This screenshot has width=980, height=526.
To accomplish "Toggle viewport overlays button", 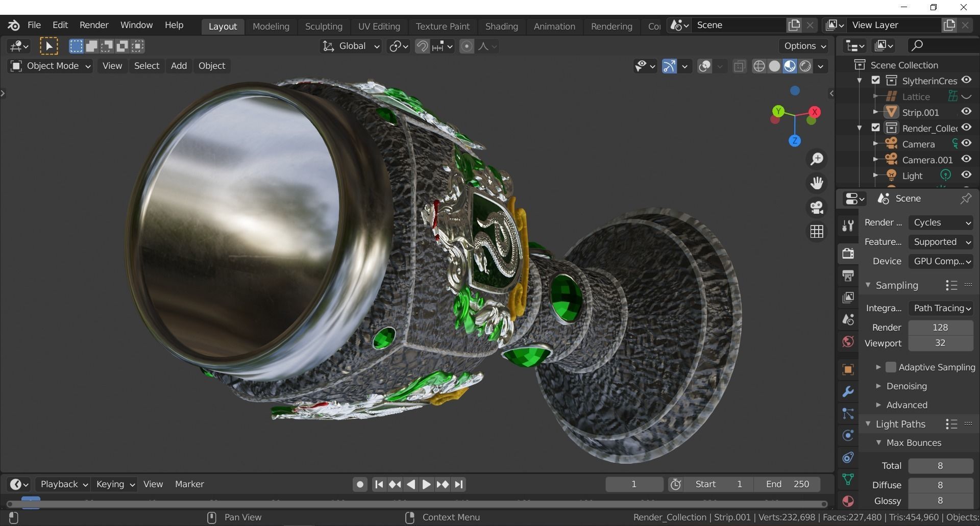I will click(x=704, y=66).
